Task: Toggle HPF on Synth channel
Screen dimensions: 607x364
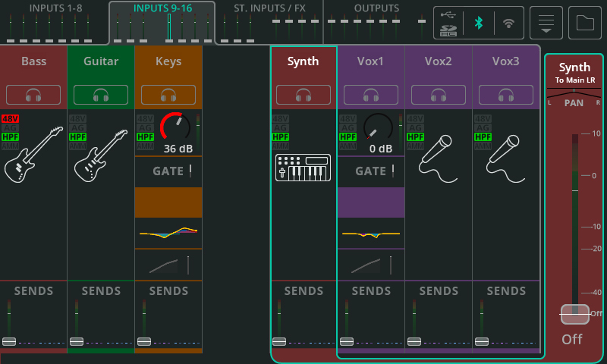Action: [280, 137]
